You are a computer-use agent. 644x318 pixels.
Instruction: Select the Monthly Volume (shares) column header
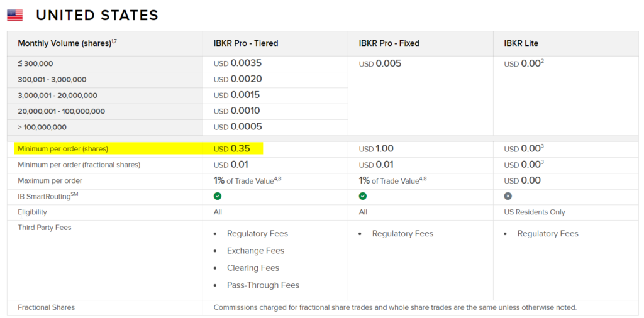67,43
